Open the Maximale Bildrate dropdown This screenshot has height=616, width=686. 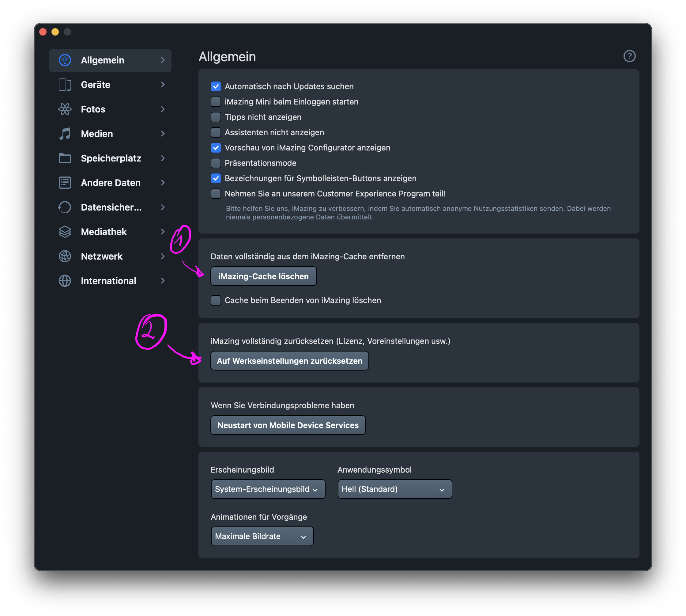pos(262,536)
